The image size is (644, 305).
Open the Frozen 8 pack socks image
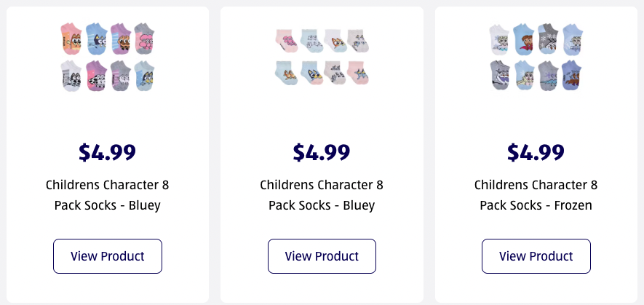536,57
